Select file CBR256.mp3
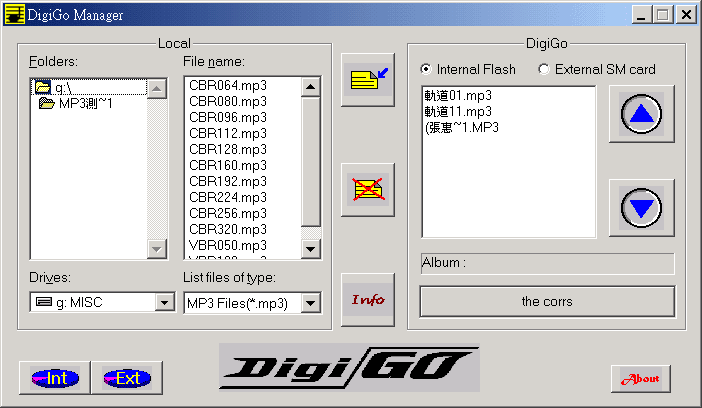 pos(228,213)
